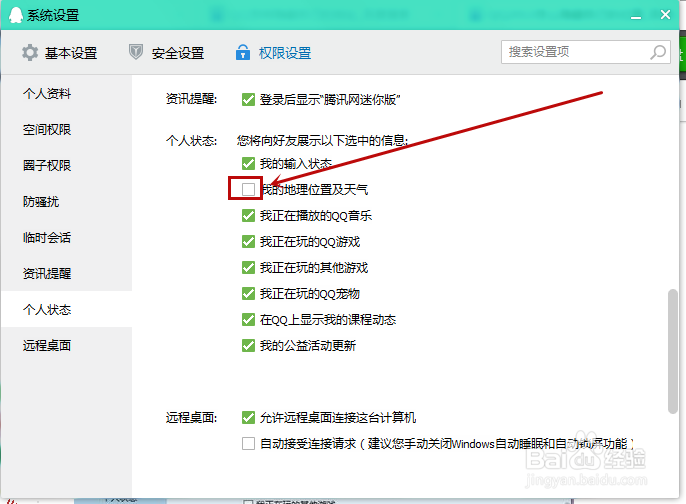686x504 pixels.
Task: Select the 权限设置 tab
Action: point(273,52)
